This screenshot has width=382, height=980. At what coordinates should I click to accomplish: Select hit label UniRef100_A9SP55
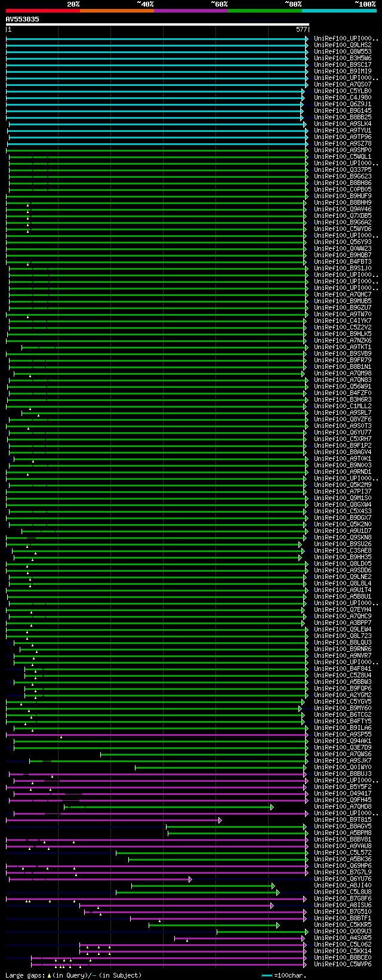[343, 734]
